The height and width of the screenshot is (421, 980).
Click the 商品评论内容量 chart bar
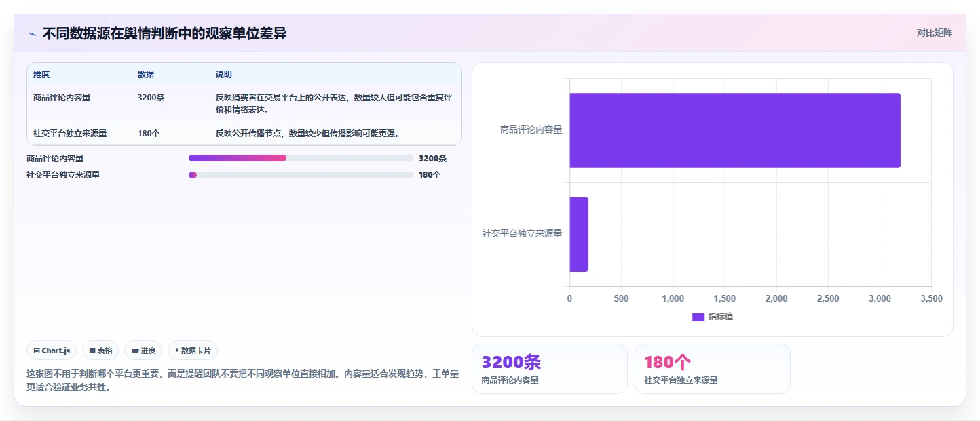click(735, 130)
